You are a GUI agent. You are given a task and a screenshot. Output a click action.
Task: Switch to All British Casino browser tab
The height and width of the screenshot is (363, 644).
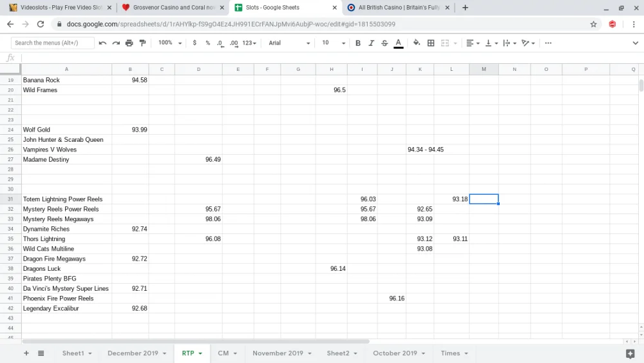(x=399, y=7)
